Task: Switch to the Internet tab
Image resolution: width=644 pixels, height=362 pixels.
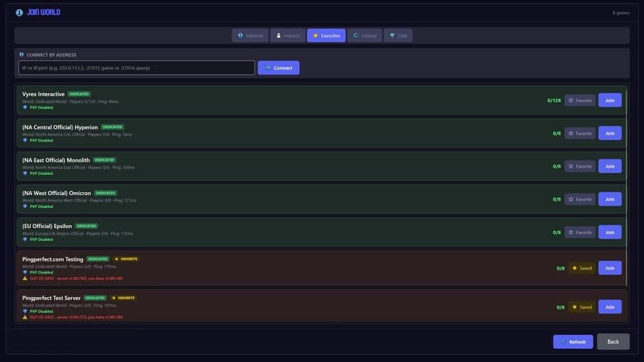Action: click(x=250, y=36)
